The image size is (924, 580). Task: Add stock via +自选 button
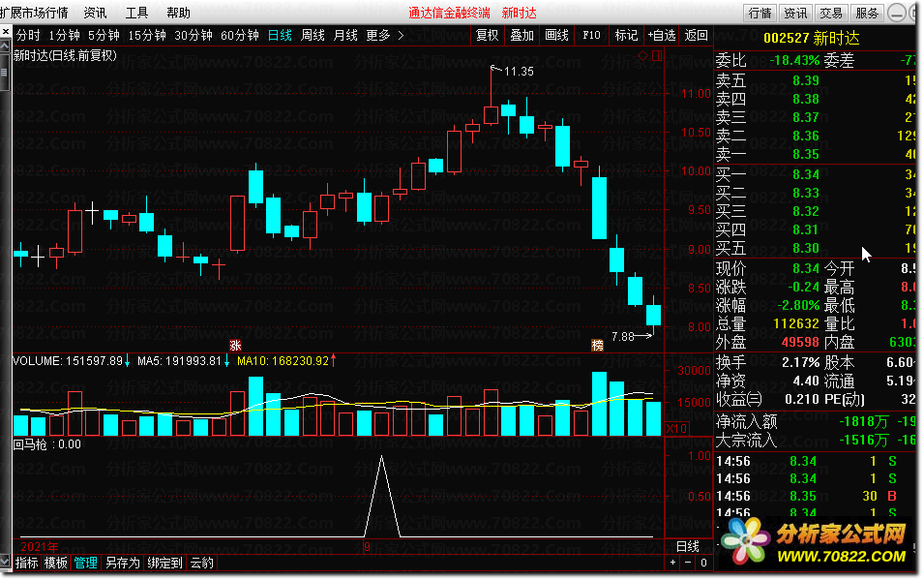[662, 36]
